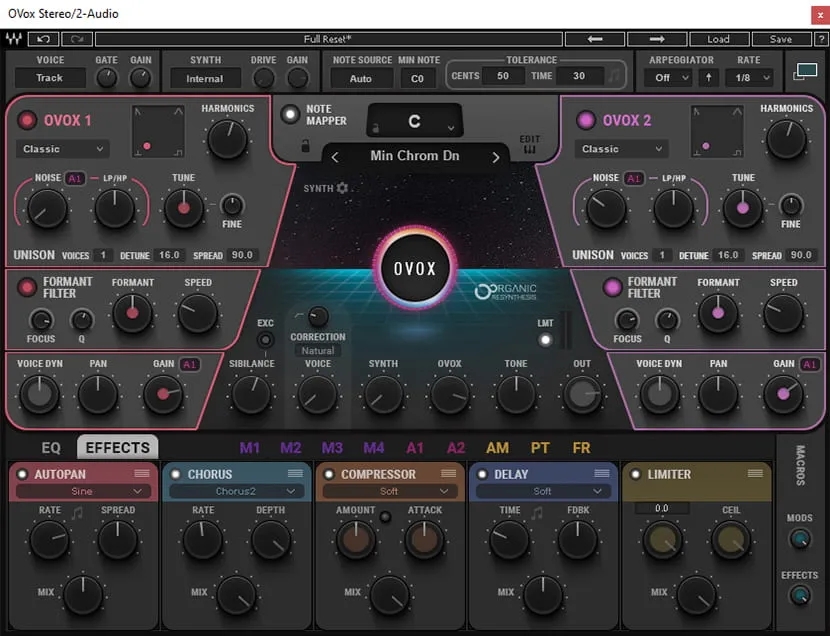Click the Voice Track source button
Screen dimensions: 830x636
(x=50, y=78)
